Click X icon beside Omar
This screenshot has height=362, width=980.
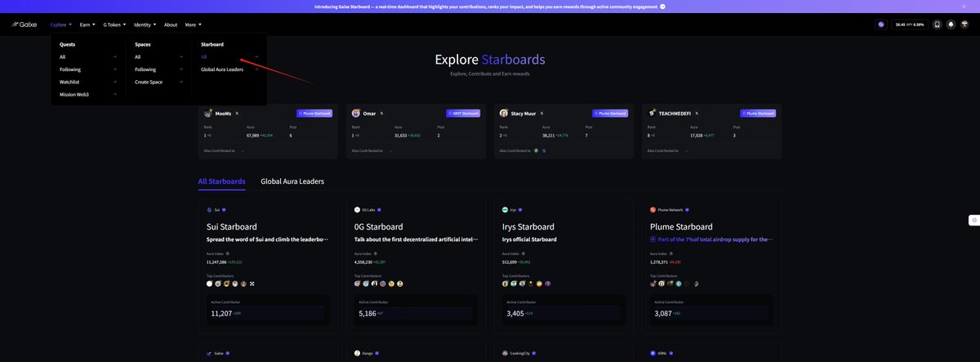click(382, 114)
